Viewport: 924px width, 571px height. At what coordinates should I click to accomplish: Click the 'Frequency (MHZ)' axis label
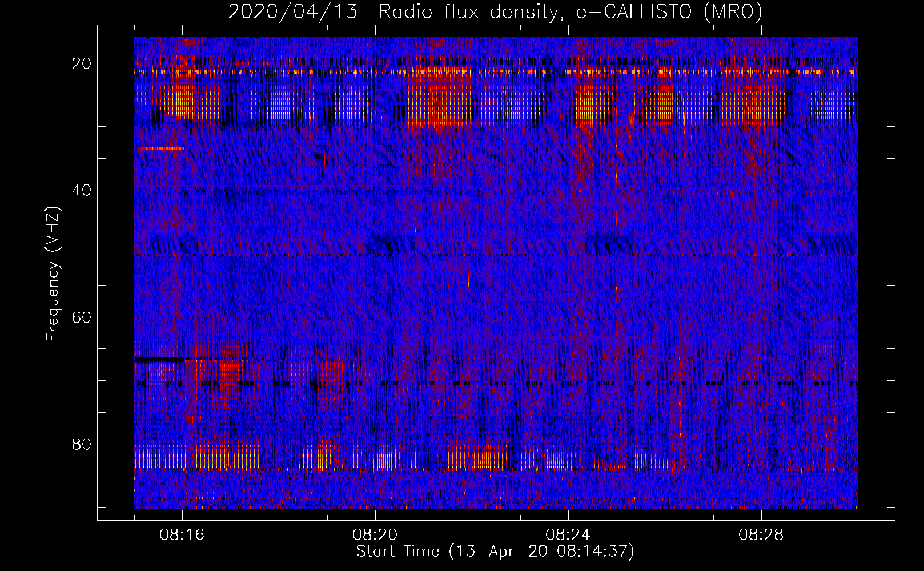(53, 274)
